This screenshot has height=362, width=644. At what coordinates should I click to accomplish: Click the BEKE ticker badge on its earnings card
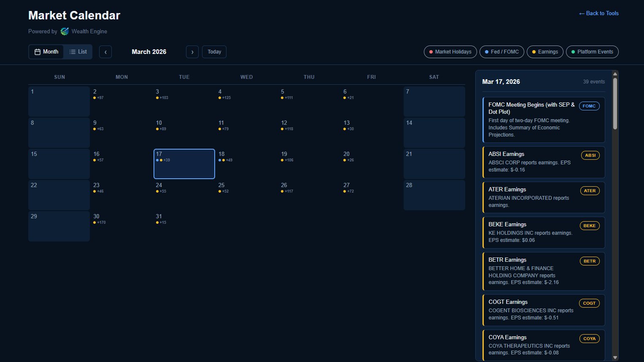coord(589,225)
